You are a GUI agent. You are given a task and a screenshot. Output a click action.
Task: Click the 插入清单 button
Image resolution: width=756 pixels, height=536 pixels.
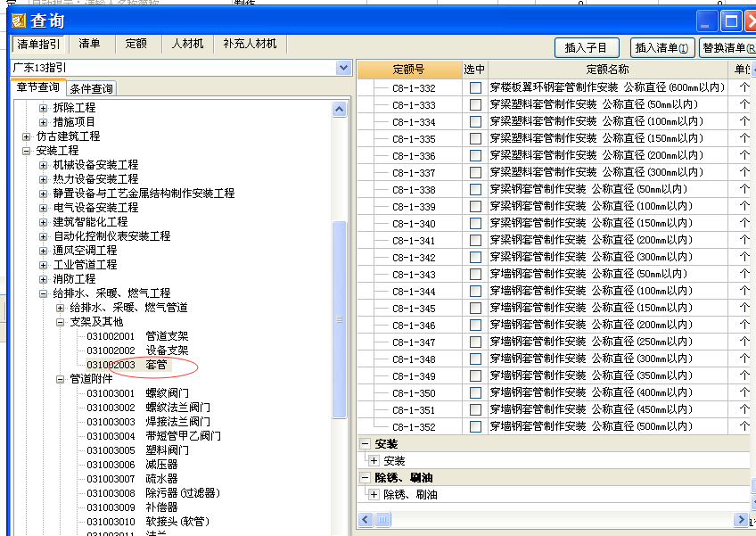coord(661,48)
